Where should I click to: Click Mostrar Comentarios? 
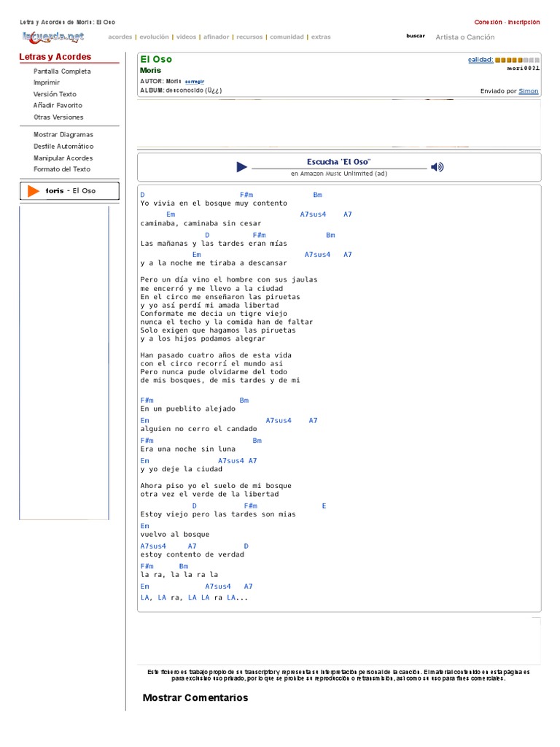195,698
